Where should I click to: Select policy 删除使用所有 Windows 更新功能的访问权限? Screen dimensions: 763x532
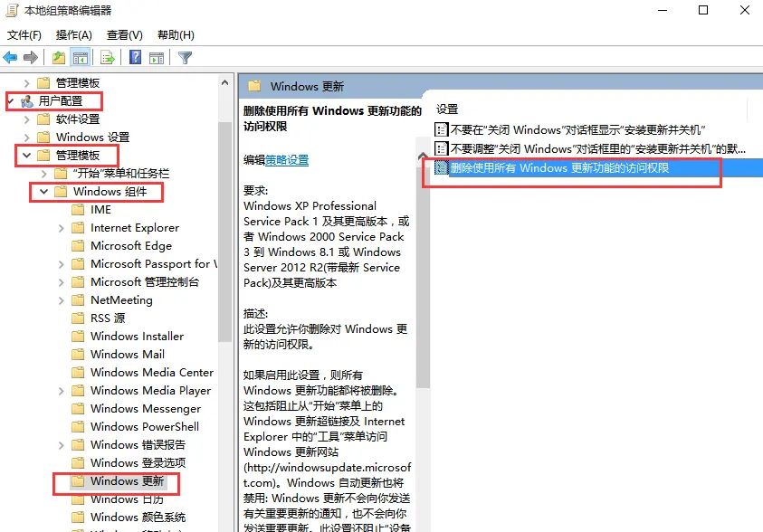(x=559, y=167)
